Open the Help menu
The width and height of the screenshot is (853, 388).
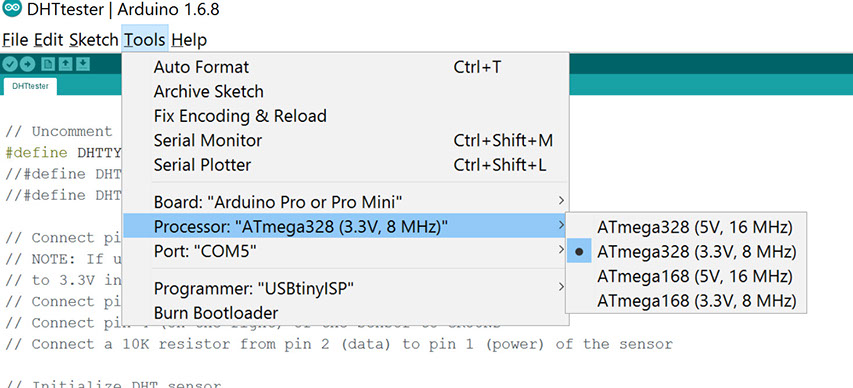click(189, 40)
